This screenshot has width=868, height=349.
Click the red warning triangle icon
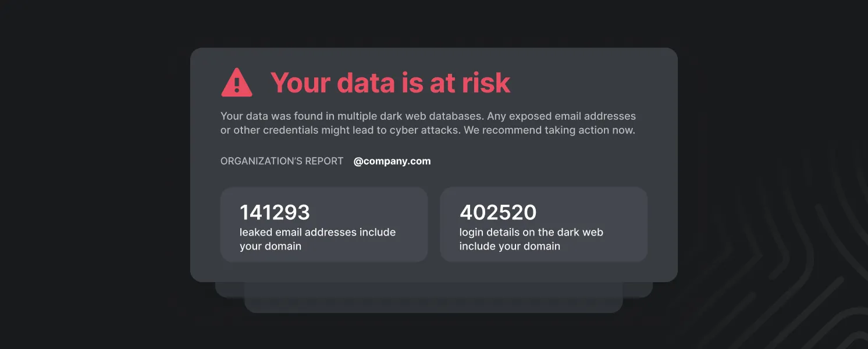[x=236, y=83]
